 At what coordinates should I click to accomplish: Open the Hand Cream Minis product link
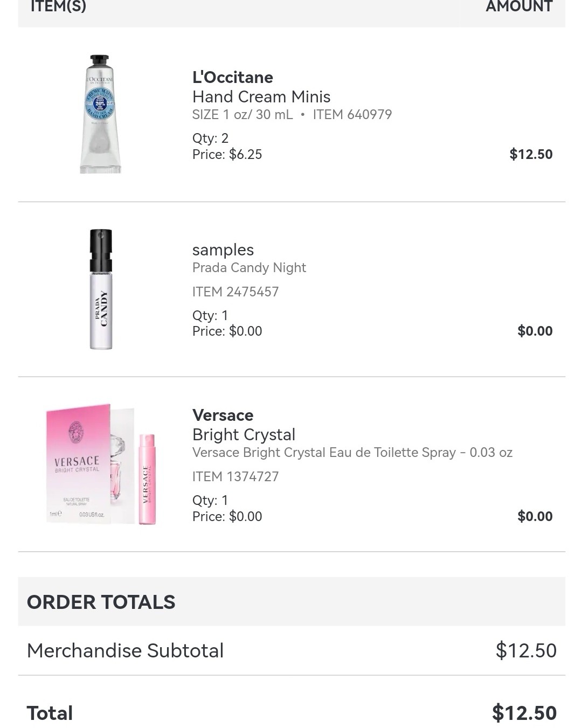[261, 97]
